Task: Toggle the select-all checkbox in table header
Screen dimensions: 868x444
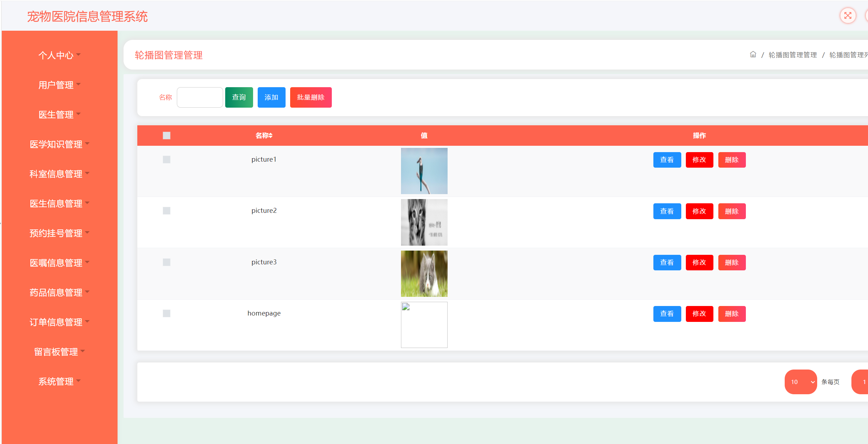Action: click(x=167, y=136)
